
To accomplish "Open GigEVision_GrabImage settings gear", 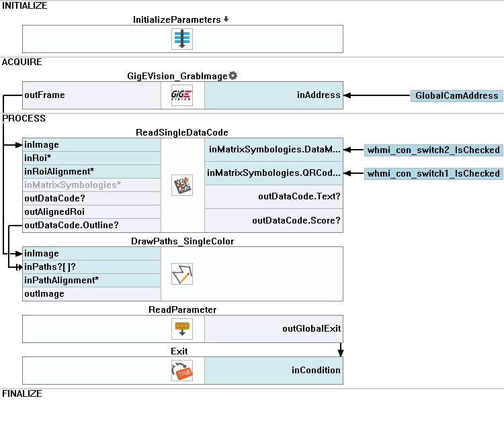I will click(233, 76).
